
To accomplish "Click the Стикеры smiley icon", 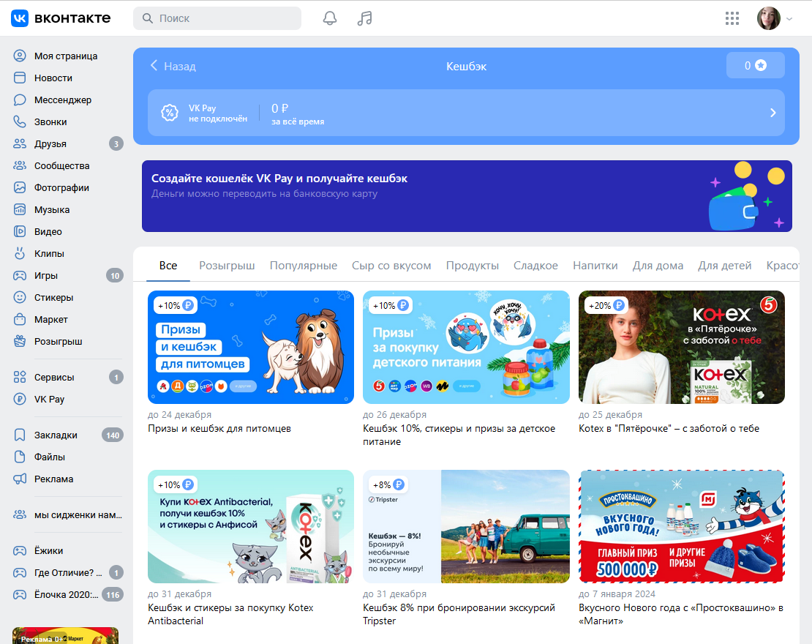I will [20, 297].
